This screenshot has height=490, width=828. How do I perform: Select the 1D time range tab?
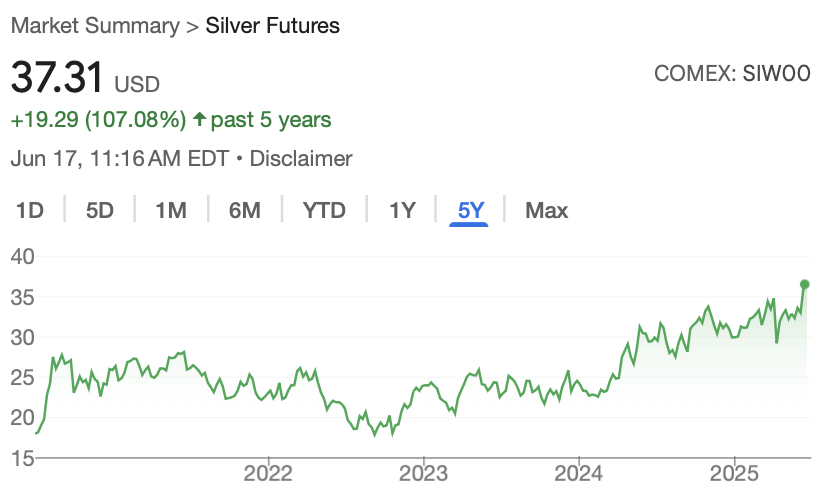[30, 210]
